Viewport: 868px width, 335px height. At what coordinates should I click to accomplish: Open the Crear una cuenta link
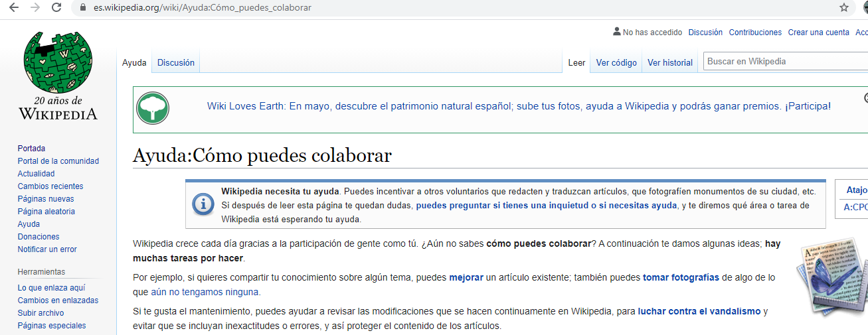pos(818,33)
